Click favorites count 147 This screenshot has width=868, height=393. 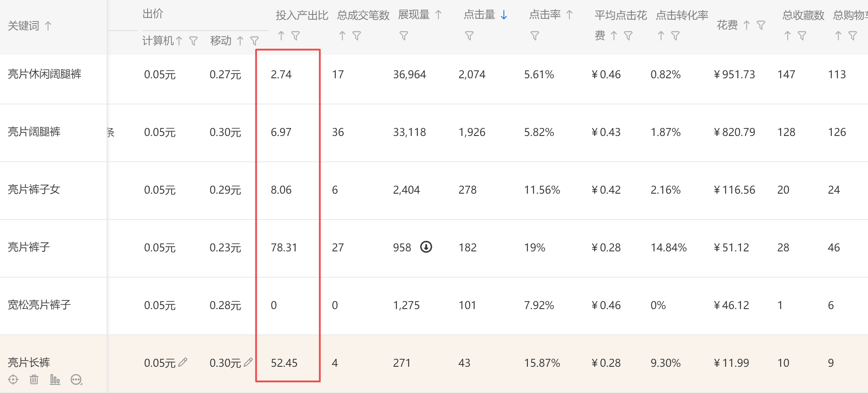pyautogui.click(x=786, y=74)
